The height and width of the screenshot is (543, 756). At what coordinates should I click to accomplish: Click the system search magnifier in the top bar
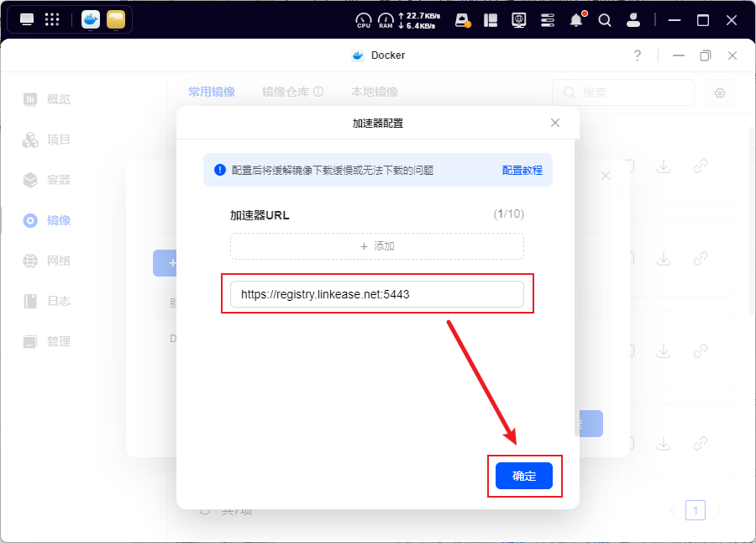[605, 20]
